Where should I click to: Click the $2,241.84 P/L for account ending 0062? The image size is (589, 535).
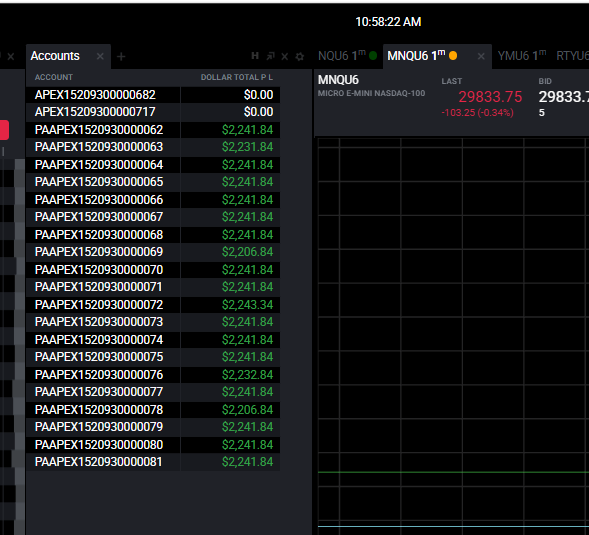[x=247, y=130]
